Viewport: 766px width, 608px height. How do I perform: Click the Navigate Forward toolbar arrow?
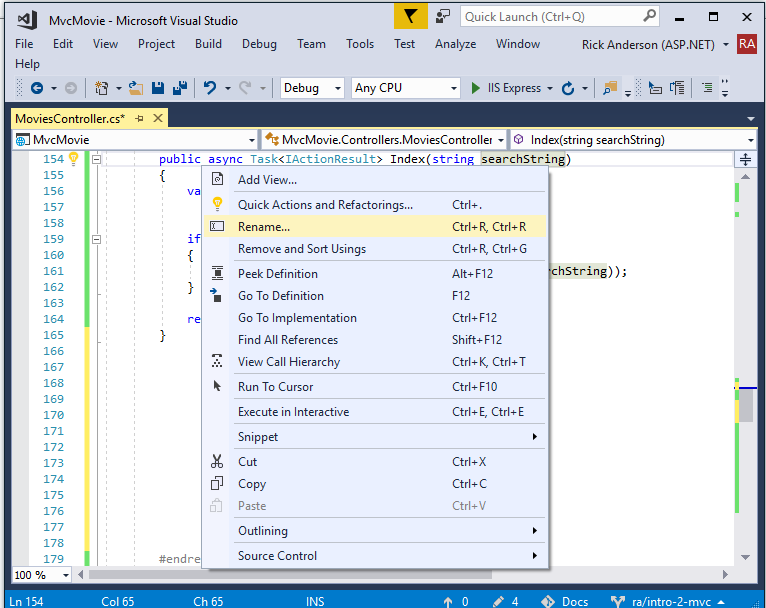coord(71,88)
